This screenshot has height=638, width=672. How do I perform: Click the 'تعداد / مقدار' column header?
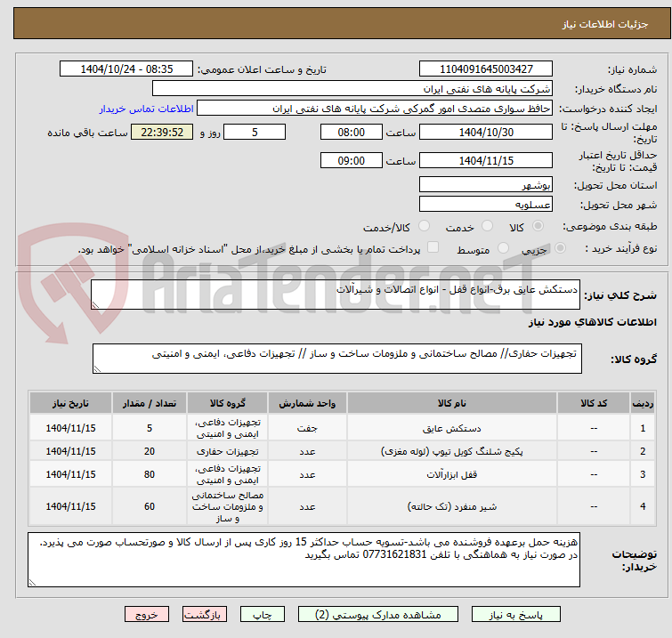(150, 403)
